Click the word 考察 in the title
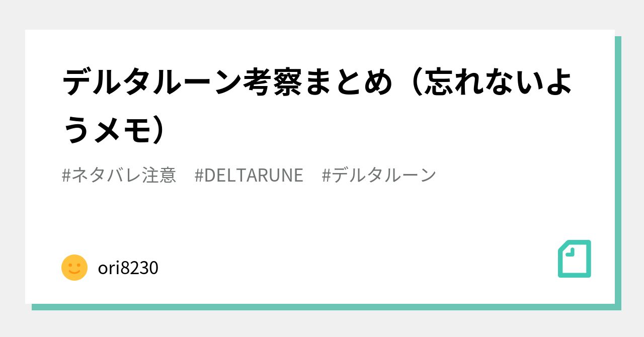The width and height of the screenshot is (644, 337). pos(270,82)
